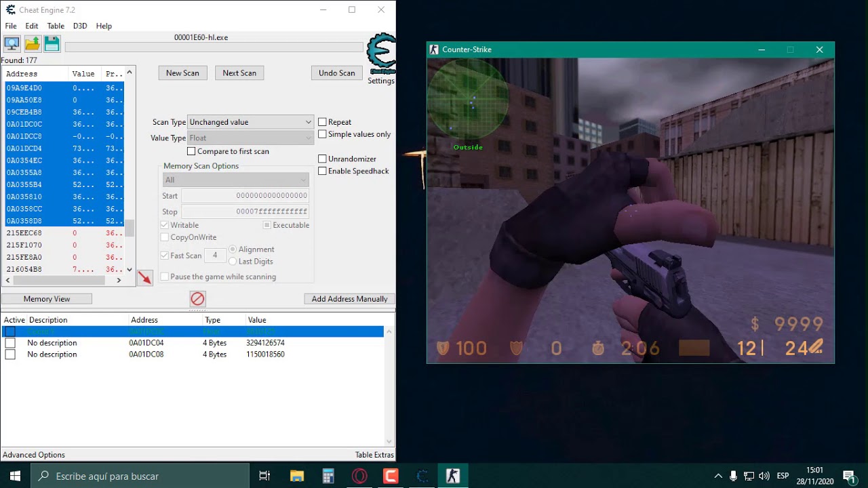The width and height of the screenshot is (868, 488).
Task: Open notification center icon
Action: [848, 476]
